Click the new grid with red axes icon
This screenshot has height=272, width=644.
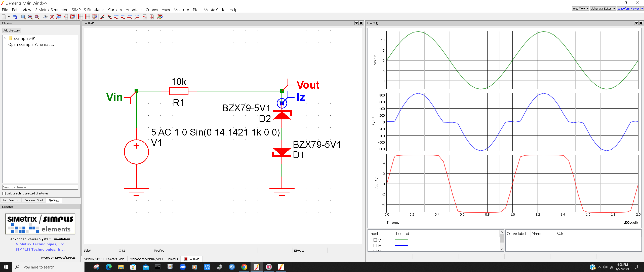pyautogui.click(x=81, y=17)
